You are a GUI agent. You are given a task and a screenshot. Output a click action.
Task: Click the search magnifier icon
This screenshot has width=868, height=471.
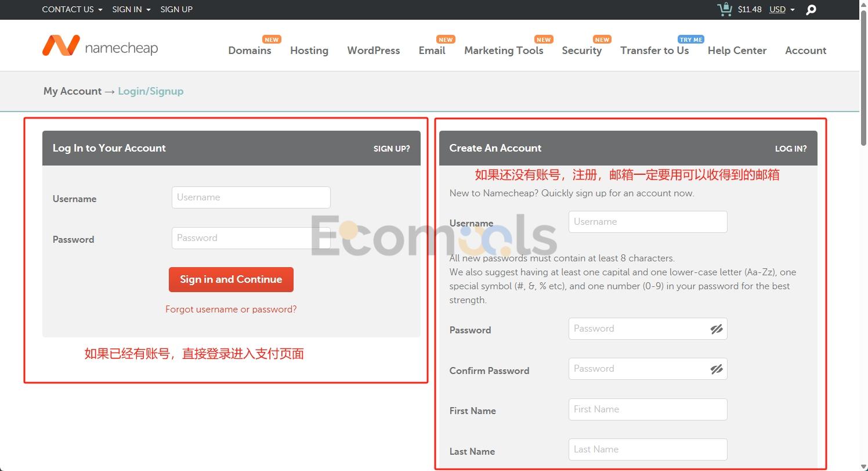[x=811, y=10]
